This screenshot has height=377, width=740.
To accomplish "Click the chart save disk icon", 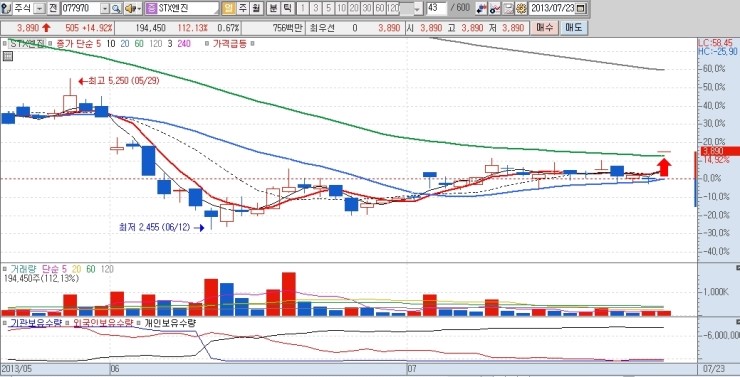I will (508, 8).
